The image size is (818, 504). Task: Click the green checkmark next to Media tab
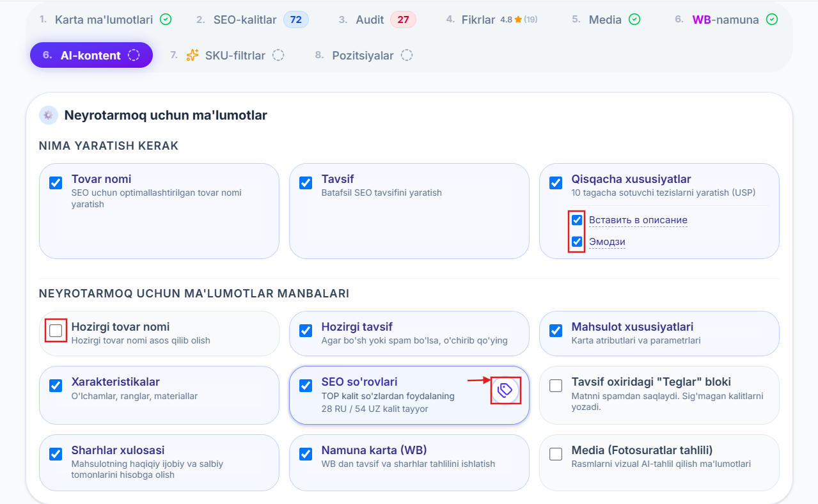(x=634, y=20)
